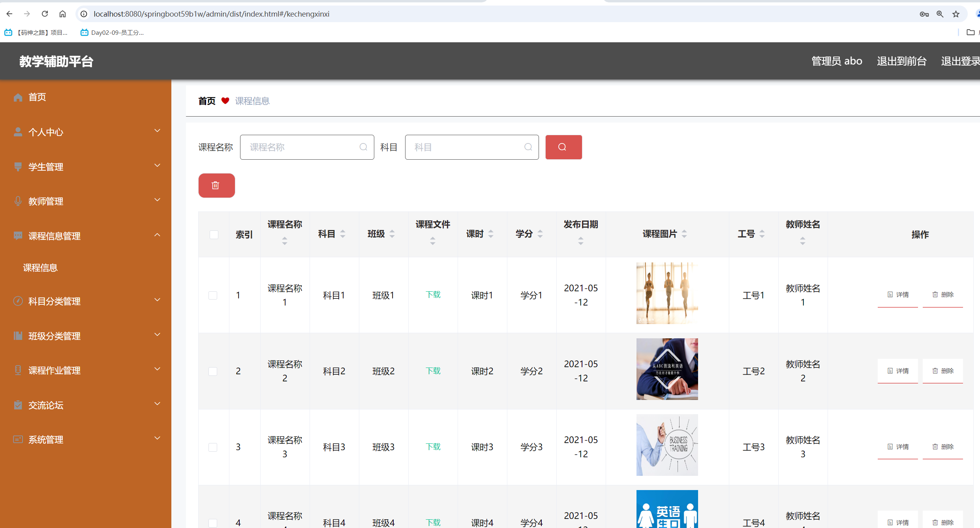The height and width of the screenshot is (528, 980).
Task: Click the 学生管理 graduation icon
Action: [18, 166]
